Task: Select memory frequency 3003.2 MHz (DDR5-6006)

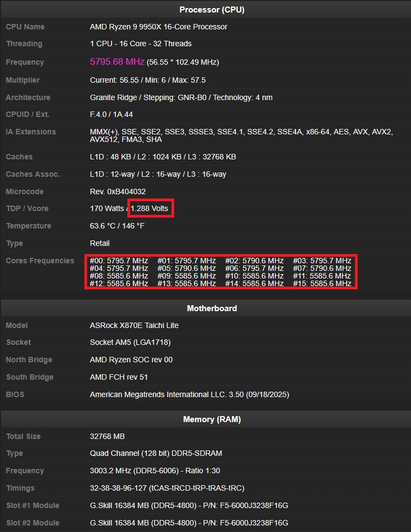Action: pos(155,471)
